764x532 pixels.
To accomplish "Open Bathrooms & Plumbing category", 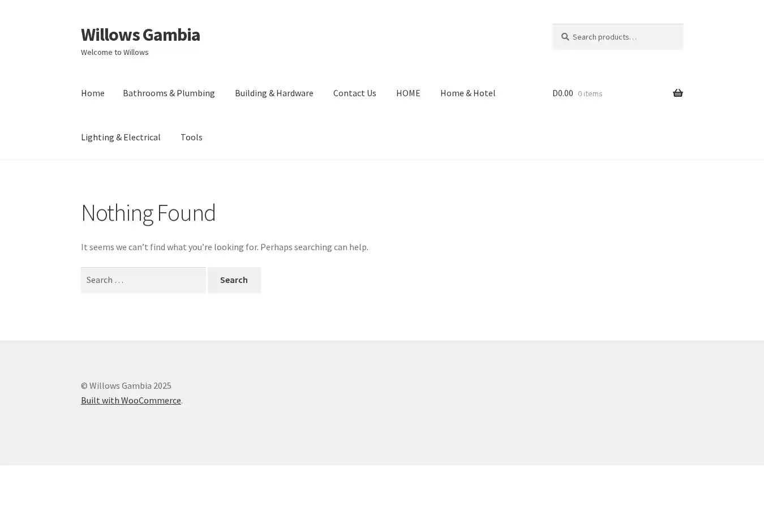I will click(x=169, y=93).
